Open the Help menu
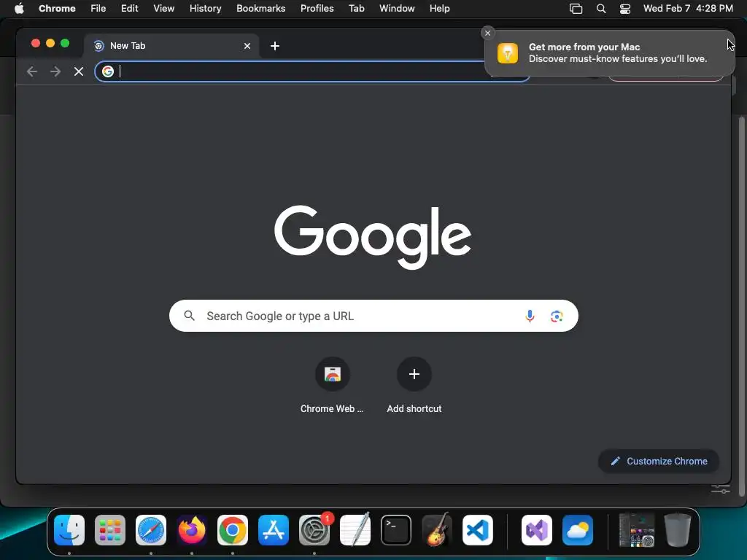 (439, 9)
